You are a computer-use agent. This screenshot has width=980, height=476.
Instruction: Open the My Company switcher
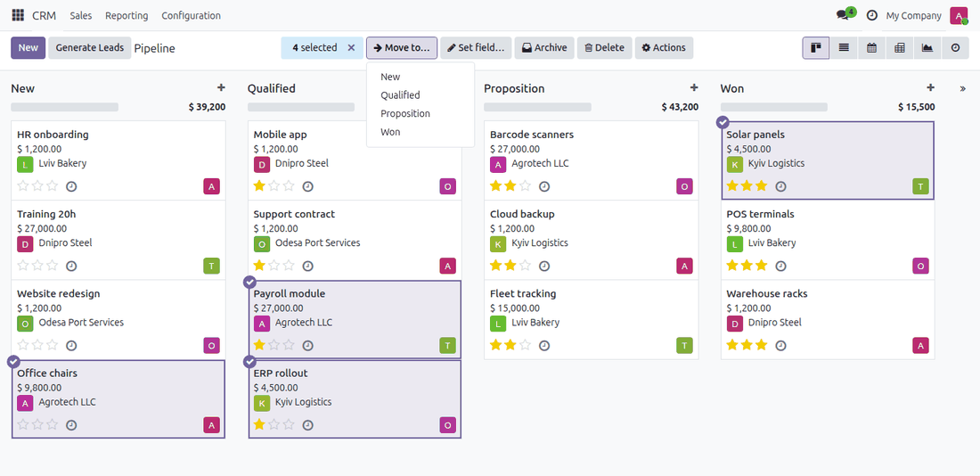tap(913, 16)
